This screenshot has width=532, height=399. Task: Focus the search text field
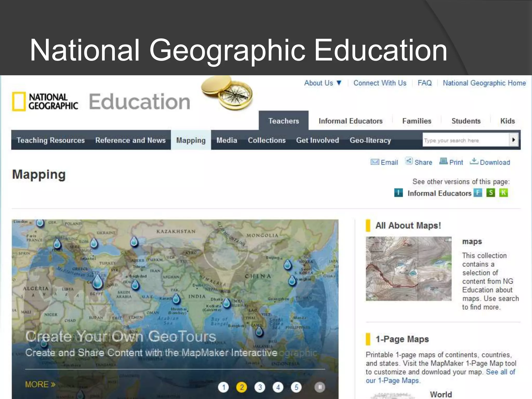coord(465,140)
